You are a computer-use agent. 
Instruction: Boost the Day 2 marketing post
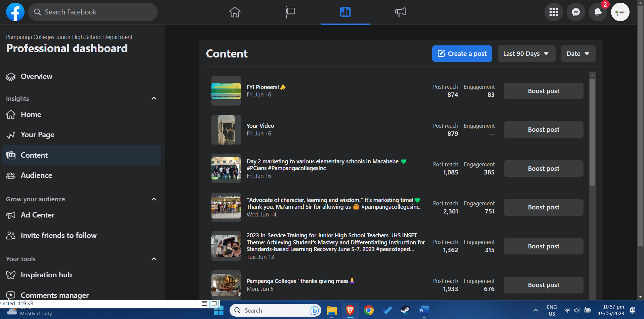click(x=544, y=169)
